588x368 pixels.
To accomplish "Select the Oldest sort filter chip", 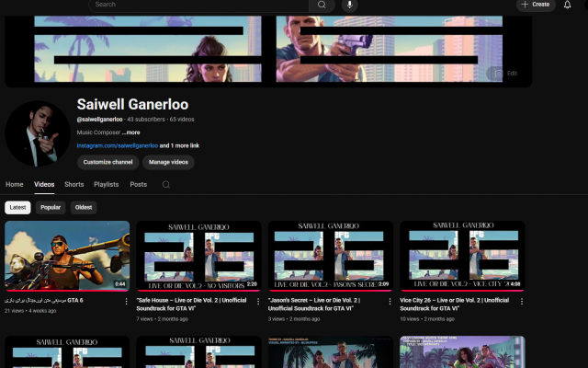I will (x=84, y=208).
